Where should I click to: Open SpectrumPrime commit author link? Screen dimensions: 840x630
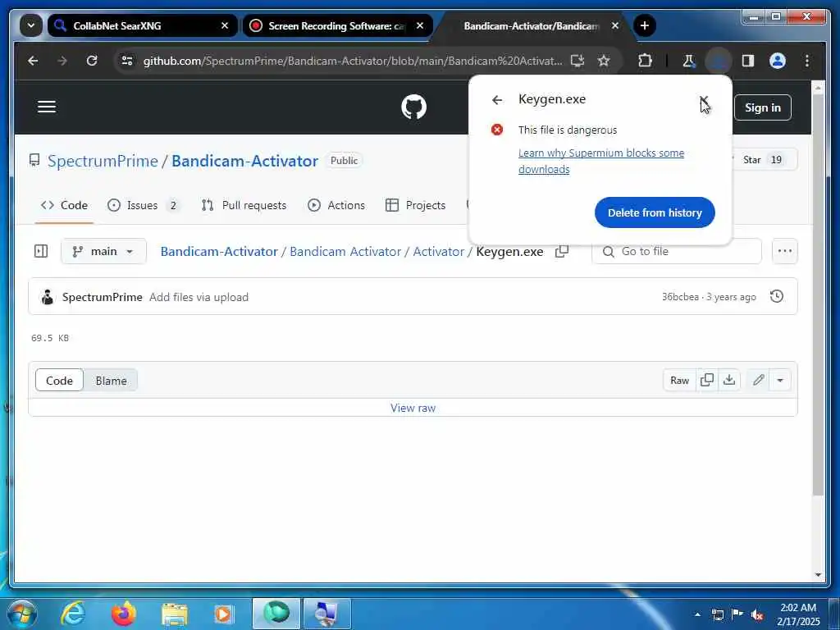103,297
